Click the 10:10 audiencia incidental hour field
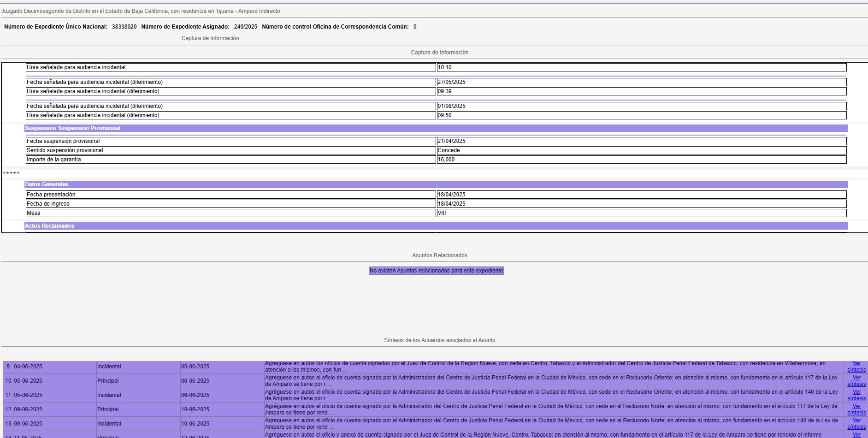This screenshot has width=868, height=438. [x=641, y=67]
